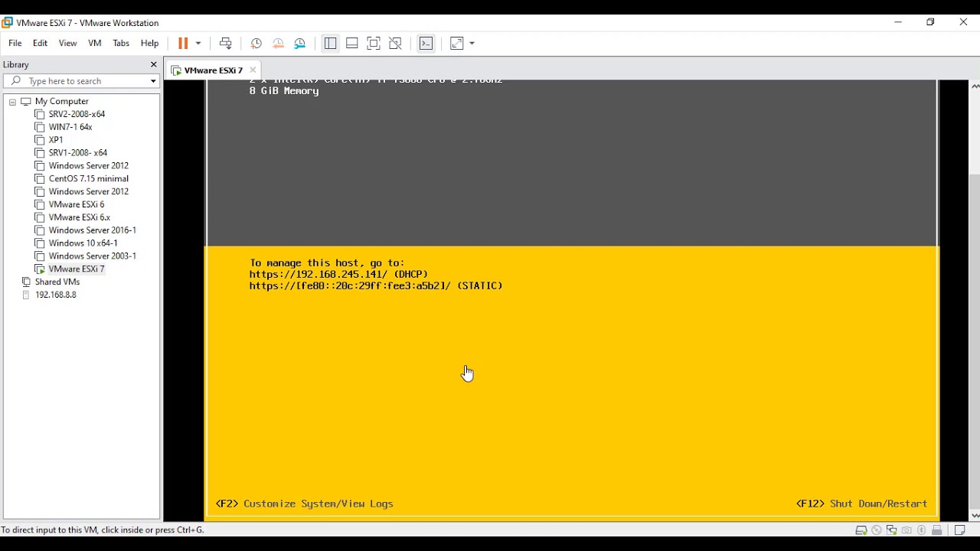Open the Snapshot Manager icon
The image size is (980, 551).
tap(300, 44)
